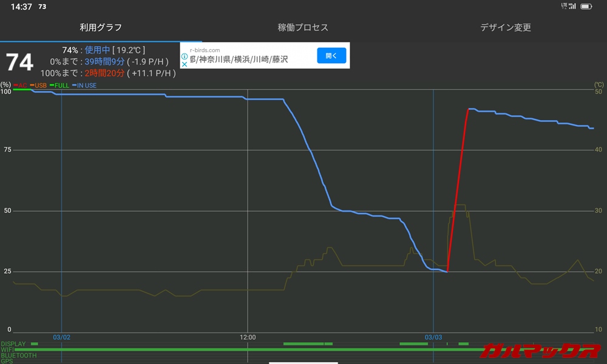
Task: Tap the battery icon in status bar
Action: [586, 7]
